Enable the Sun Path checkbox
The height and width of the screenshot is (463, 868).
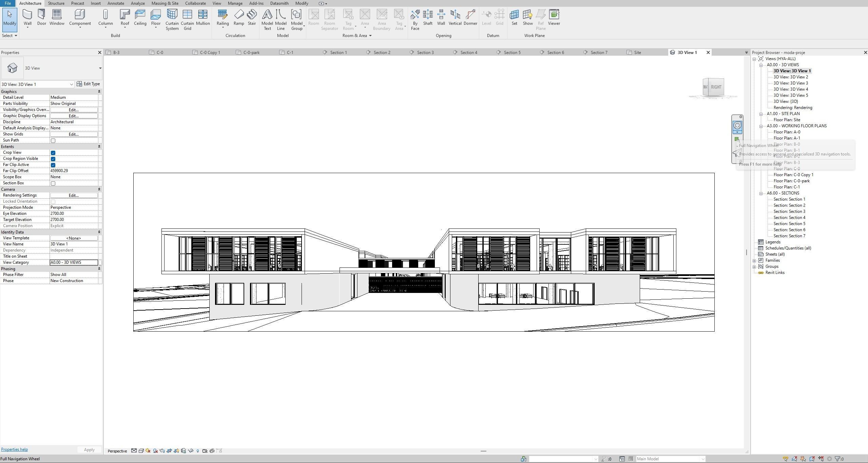53,141
